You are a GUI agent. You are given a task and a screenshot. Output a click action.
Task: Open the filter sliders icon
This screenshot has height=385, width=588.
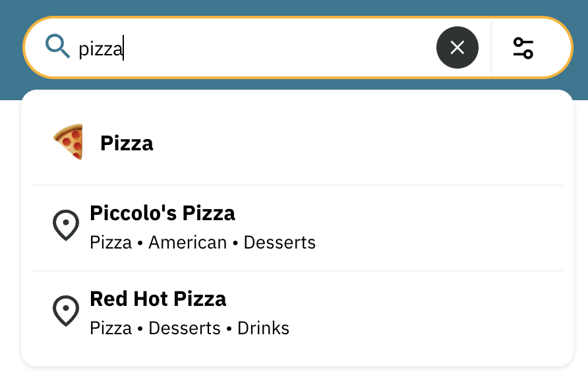(523, 47)
